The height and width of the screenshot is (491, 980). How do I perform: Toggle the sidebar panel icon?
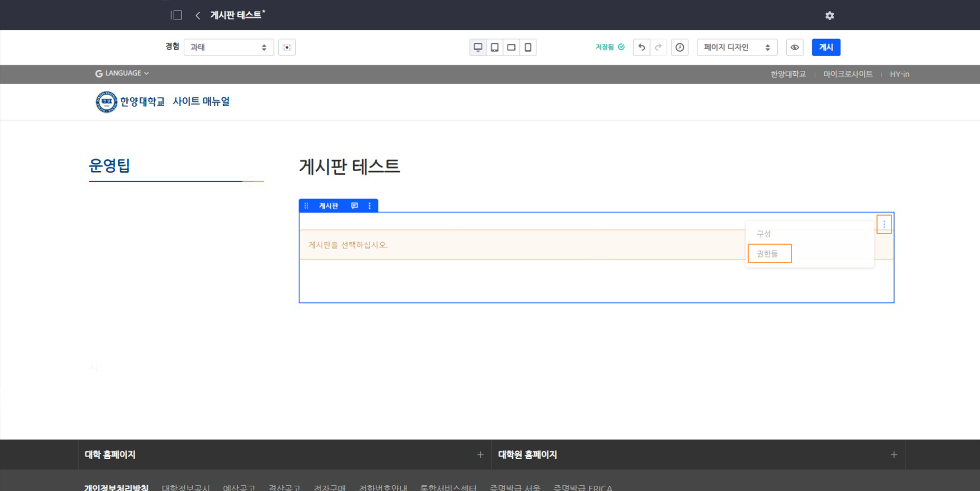pyautogui.click(x=176, y=15)
